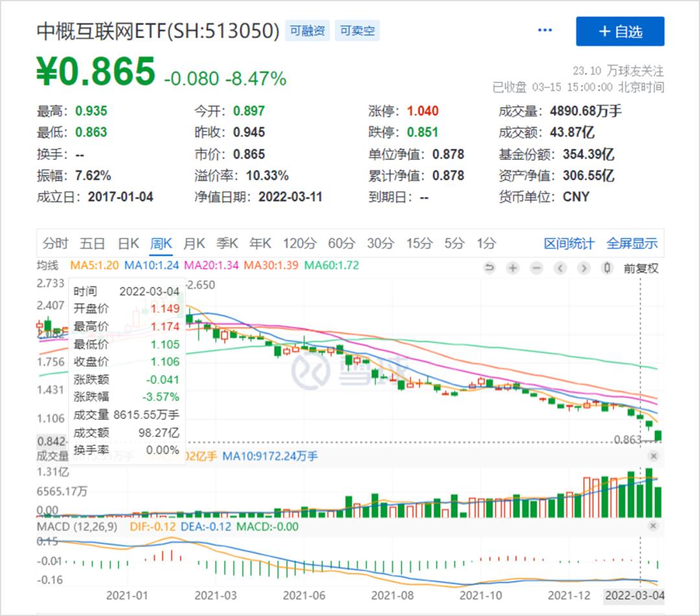Select the 周K chart tab
The image size is (700, 616).
tap(161, 244)
